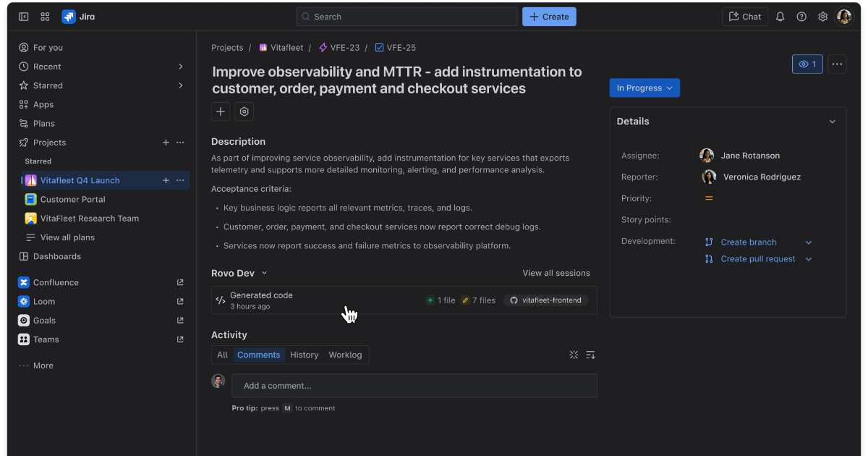868x456 pixels.
Task: Click the Add a comment field
Action: (414, 386)
